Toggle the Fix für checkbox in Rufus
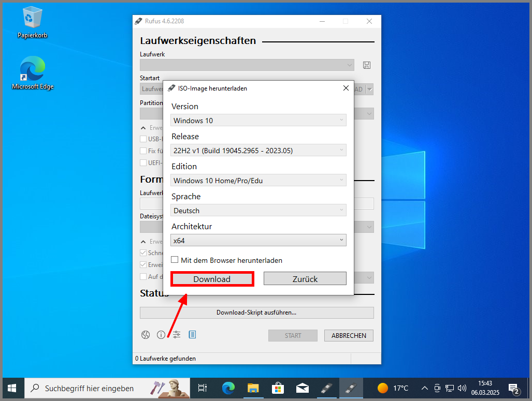 click(x=143, y=151)
